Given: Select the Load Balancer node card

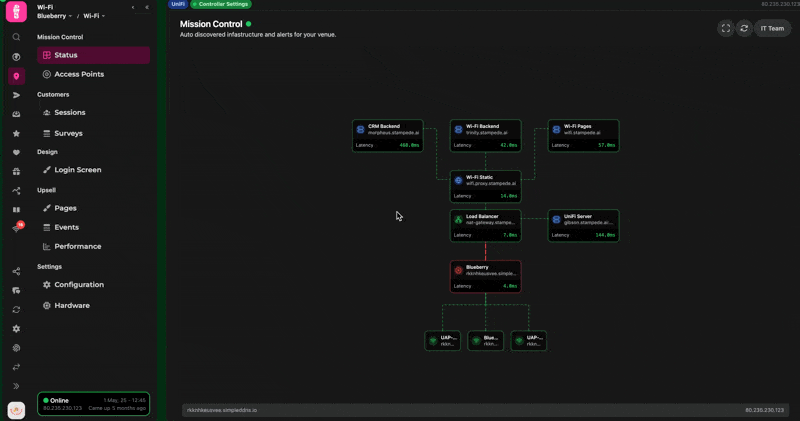Looking at the screenshot, I should [485, 225].
